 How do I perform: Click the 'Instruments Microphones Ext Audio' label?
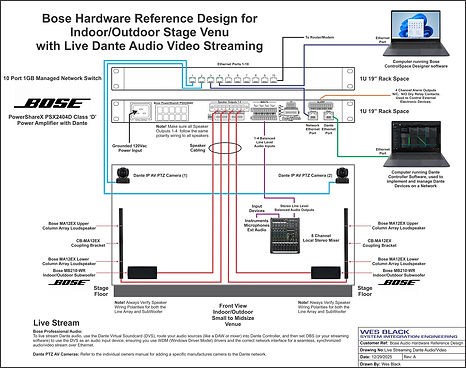pyautogui.click(x=256, y=225)
